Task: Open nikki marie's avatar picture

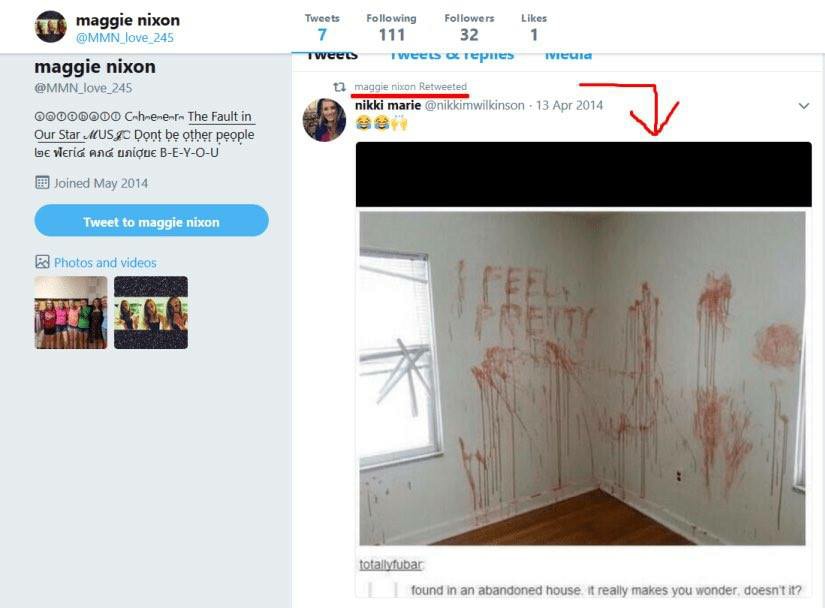Action: tap(324, 120)
